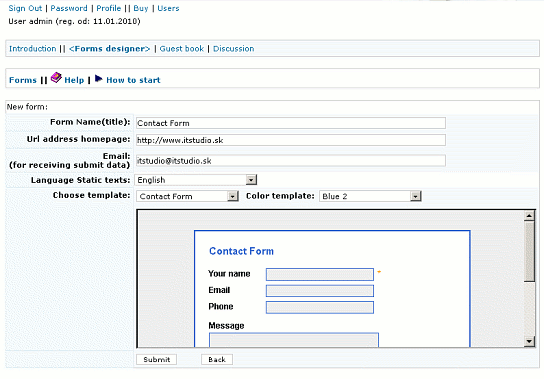Click the Your name preview field

click(320, 274)
